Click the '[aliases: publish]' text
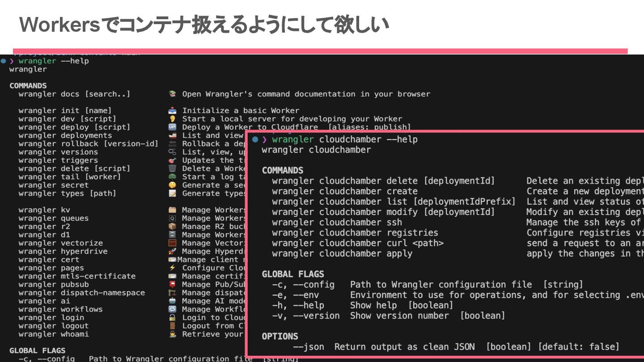Image resolution: width=644 pixels, height=362 pixels. point(369,127)
